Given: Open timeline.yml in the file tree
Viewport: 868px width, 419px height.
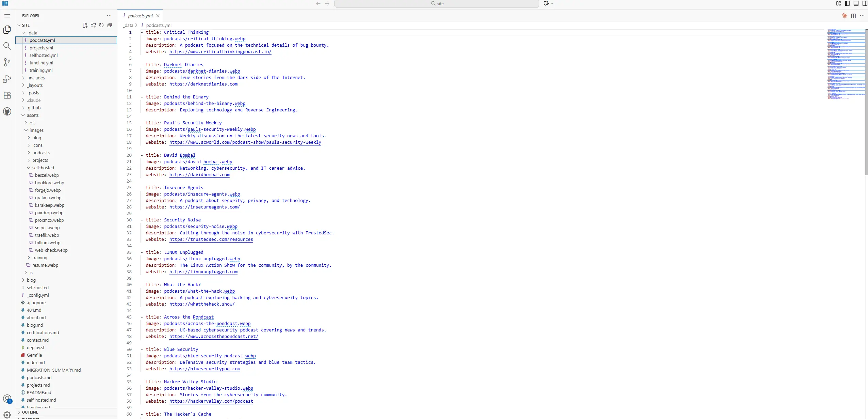Looking at the screenshot, I should [x=41, y=63].
